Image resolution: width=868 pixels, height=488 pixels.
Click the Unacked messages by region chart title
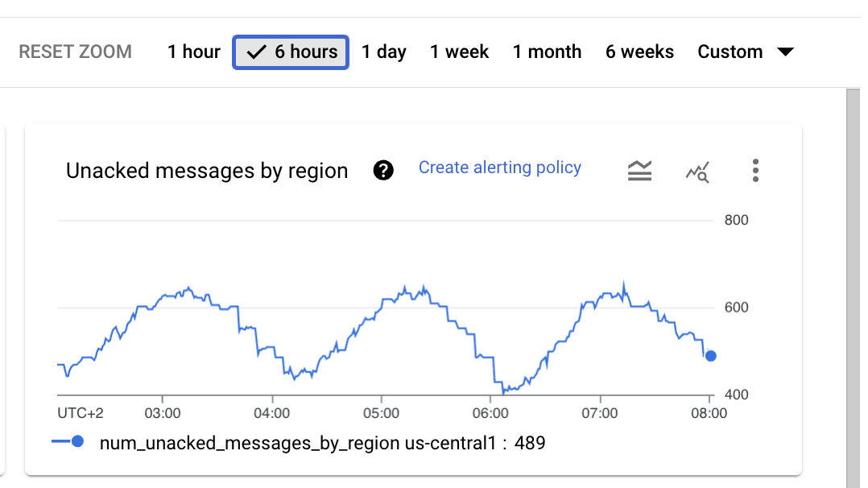click(x=207, y=171)
